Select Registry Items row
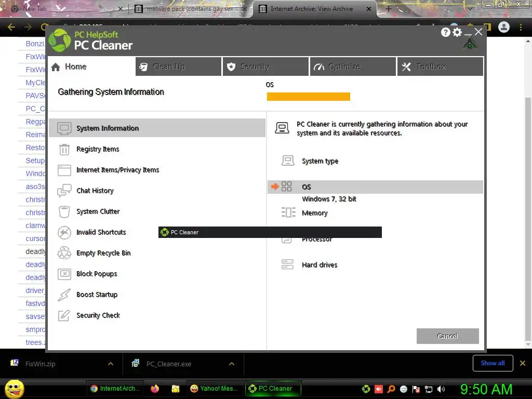Screen dimensions: 532x399 coord(157,149)
